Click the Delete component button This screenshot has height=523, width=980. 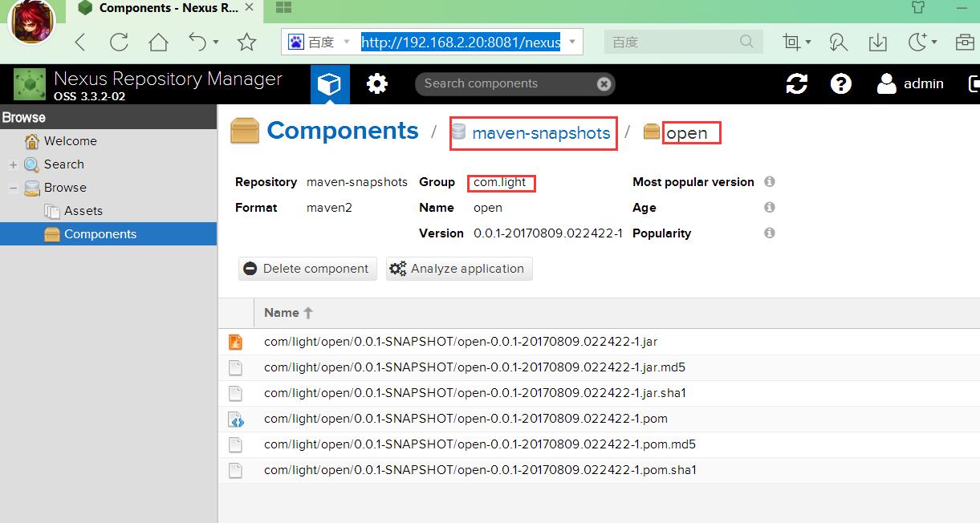pos(307,269)
